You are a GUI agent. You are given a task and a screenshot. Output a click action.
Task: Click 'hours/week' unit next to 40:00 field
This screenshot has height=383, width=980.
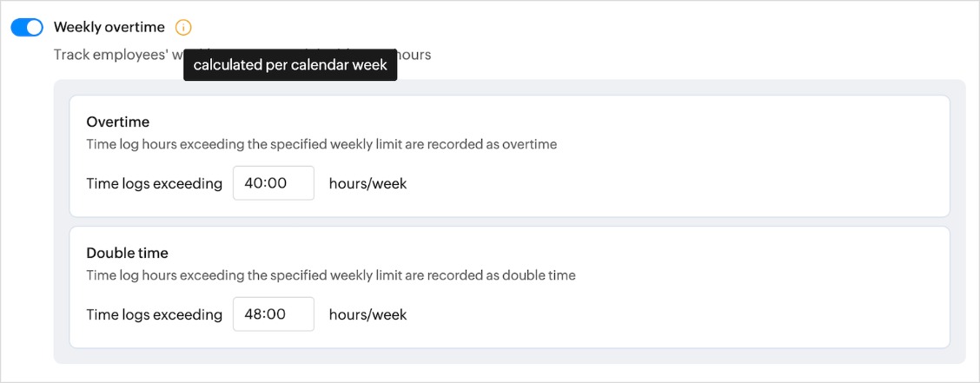point(368,184)
